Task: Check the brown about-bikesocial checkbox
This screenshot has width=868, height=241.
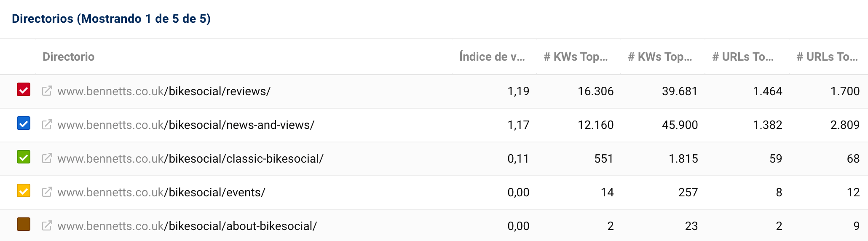Action: (24, 225)
